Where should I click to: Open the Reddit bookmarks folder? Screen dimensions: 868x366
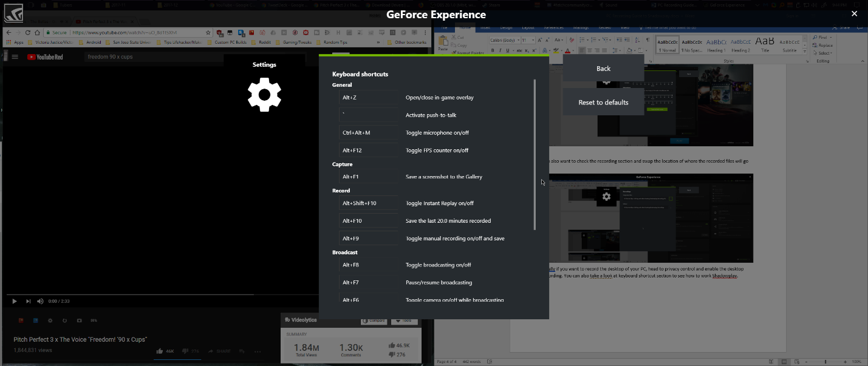pyautogui.click(x=261, y=42)
